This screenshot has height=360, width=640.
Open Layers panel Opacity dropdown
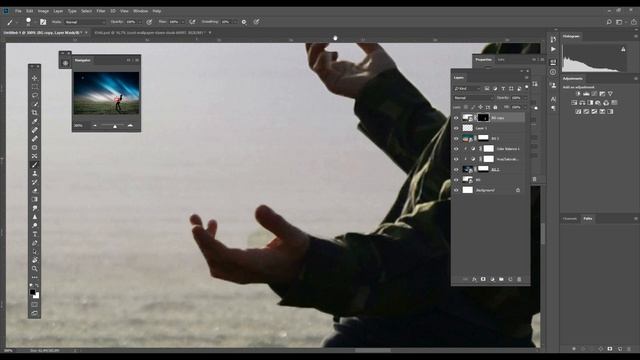click(x=525, y=98)
